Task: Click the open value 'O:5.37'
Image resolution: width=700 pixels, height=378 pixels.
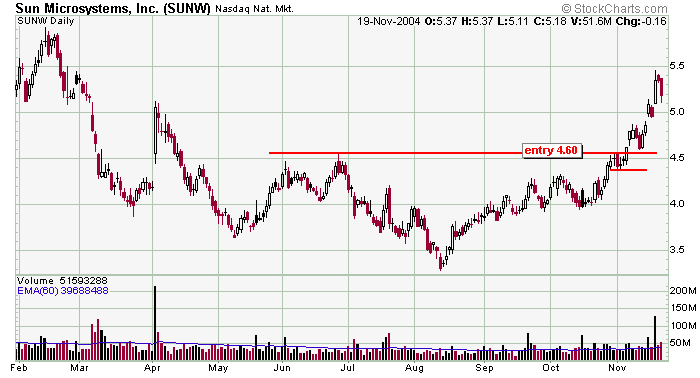Action: point(442,21)
